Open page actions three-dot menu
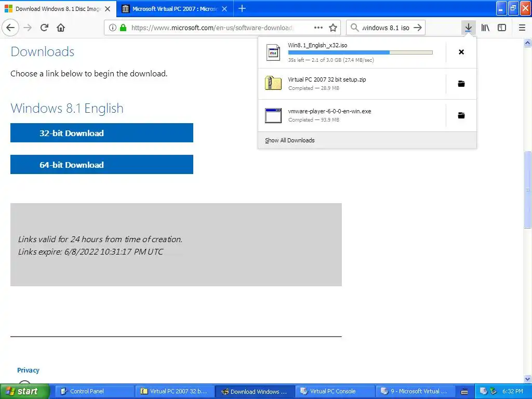532x399 pixels. pos(318,28)
